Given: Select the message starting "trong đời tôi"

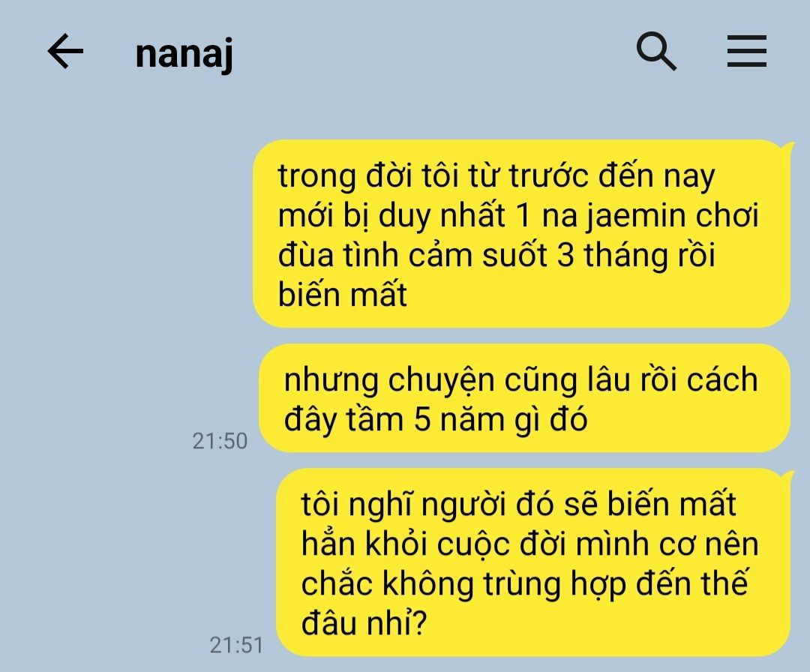Looking at the screenshot, I should [x=522, y=233].
